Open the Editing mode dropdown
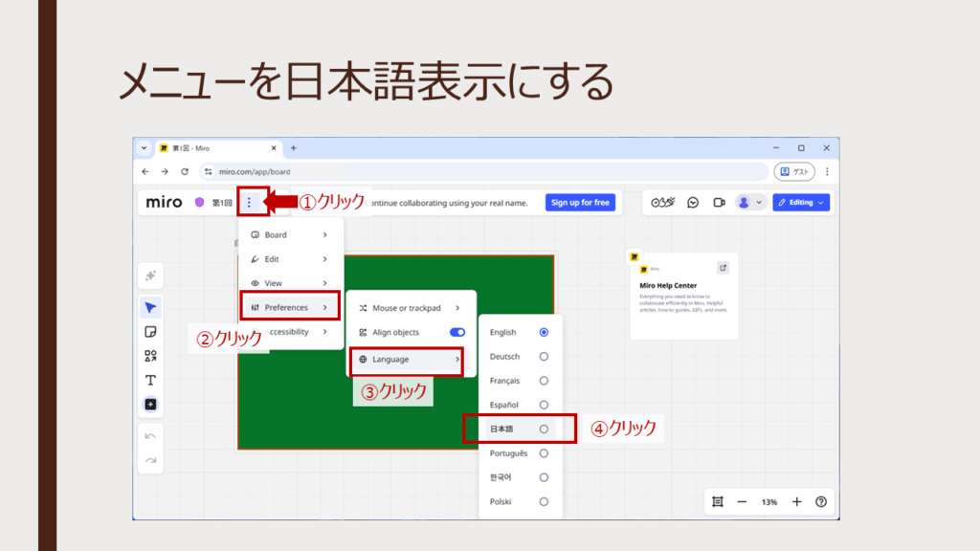Image resolution: width=980 pixels, height=551 pixels. tap(801, 203)
